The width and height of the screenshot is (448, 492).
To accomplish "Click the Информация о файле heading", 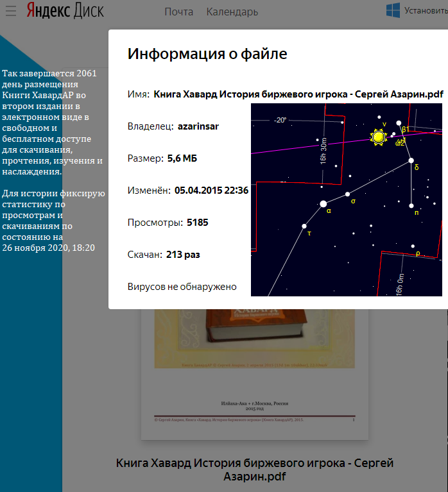I will 207,53.
